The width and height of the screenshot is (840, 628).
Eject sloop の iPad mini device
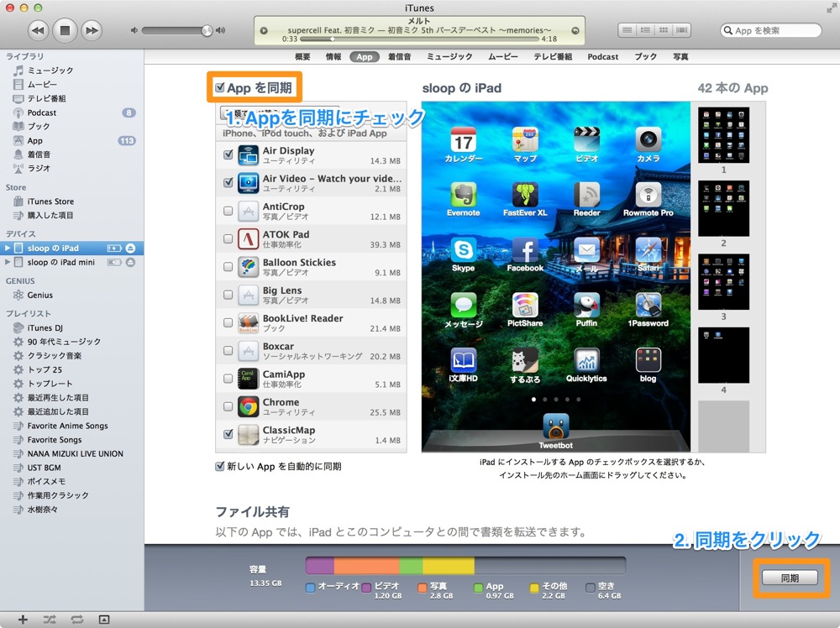[130, 262]
